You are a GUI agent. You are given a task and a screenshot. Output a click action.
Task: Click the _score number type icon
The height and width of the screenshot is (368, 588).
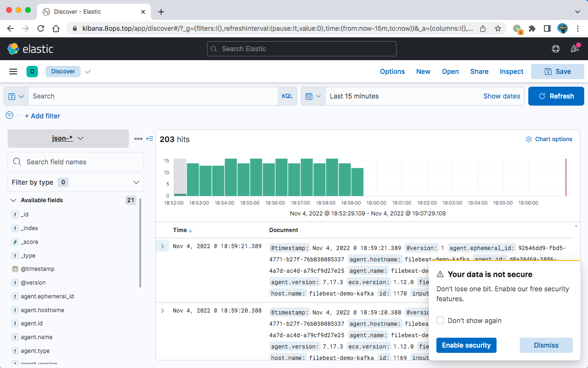click(15, 242)
